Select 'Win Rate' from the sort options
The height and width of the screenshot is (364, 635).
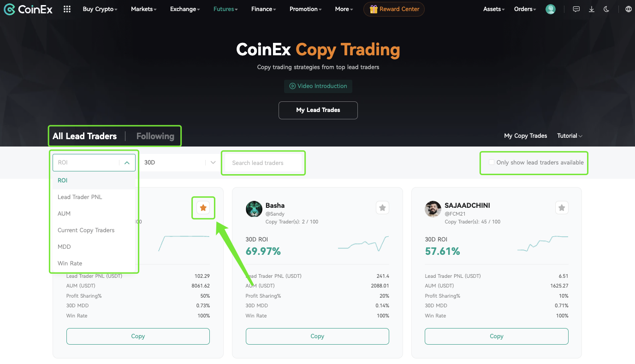70,263
